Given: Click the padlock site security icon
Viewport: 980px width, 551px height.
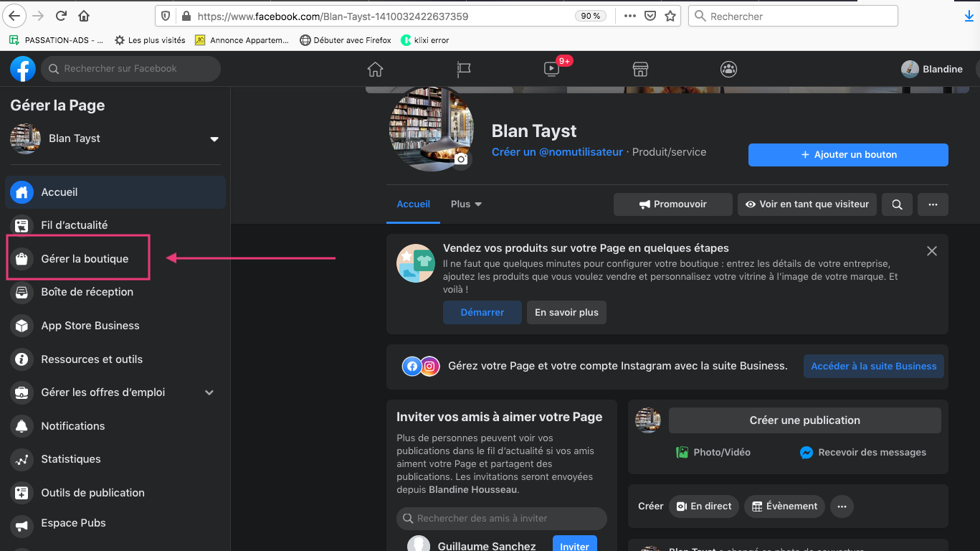Looking at the screenshot, I should click(x=186, y=16).
